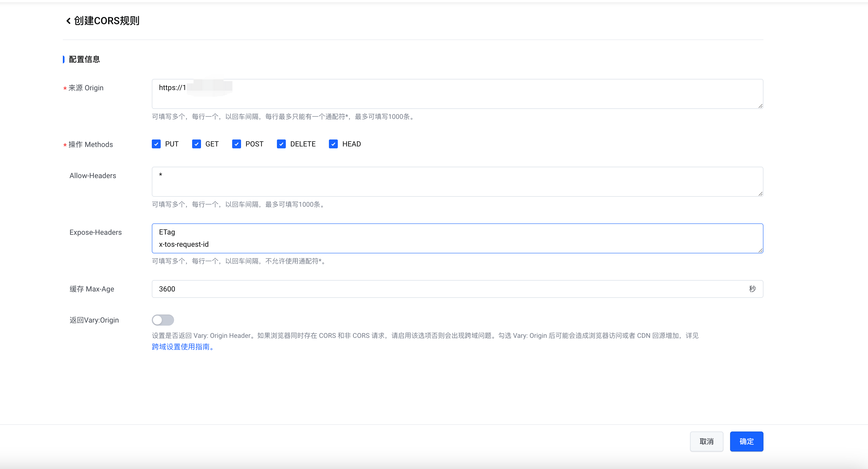Click the 来源 Origin field label

[86, 88]
